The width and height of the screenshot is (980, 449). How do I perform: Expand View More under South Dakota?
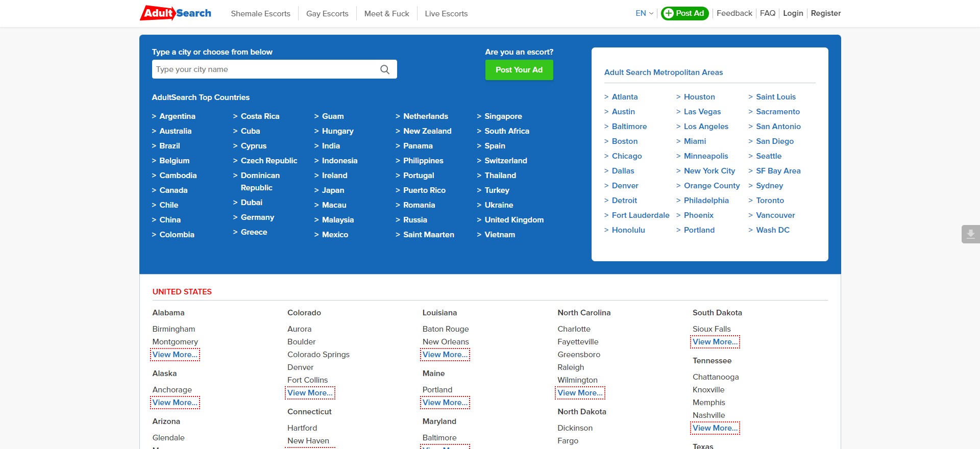[x=715, y=342]
